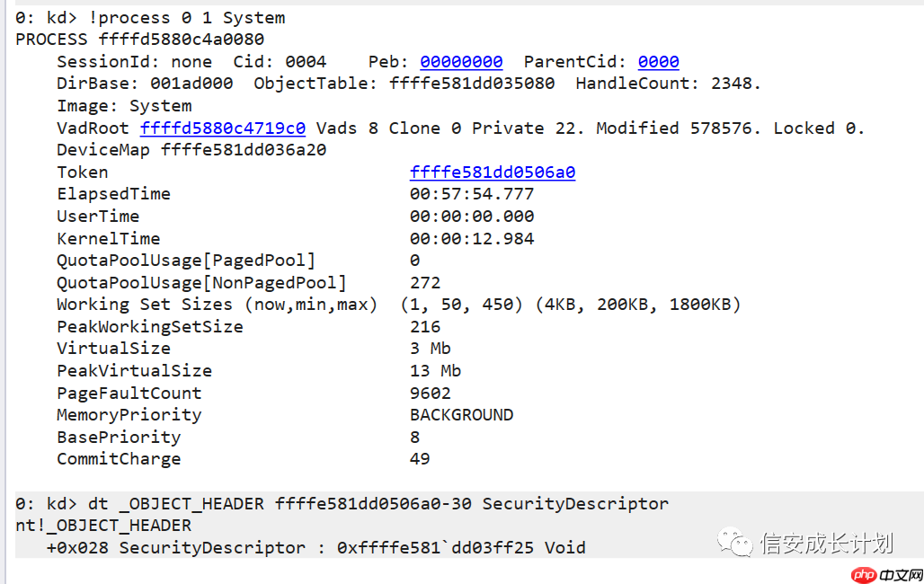This screenshot has height=584, width=924.
Task: Click the Image: System line
Action: 124,106
